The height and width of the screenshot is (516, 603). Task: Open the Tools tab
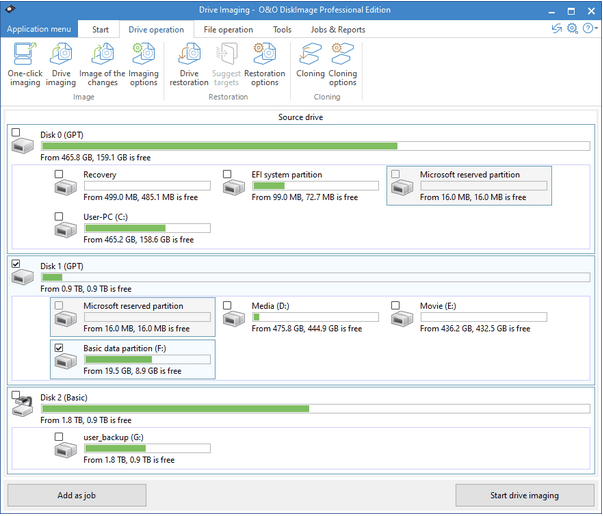click(282, 30)
